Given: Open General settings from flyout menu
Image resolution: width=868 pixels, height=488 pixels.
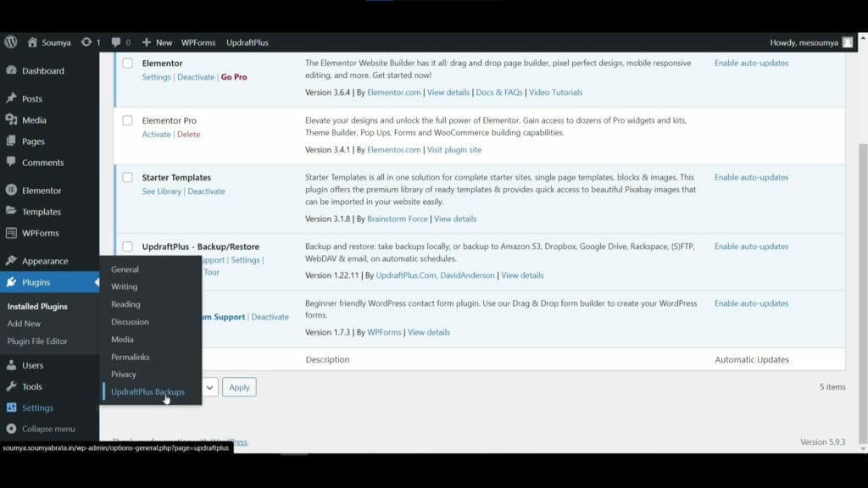Looking at the screenshot, I should (x=125, y=269).
